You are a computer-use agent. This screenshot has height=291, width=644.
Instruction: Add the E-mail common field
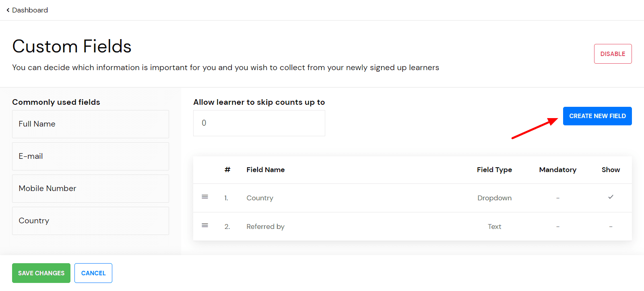91,156
